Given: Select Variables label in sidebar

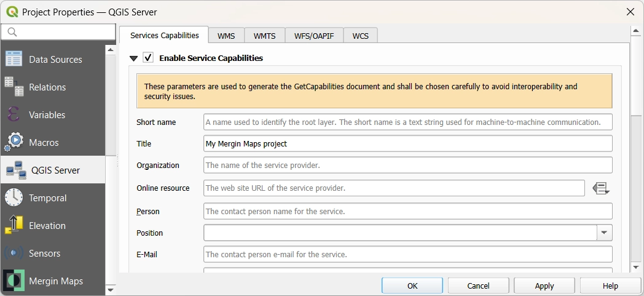Looking at the screenshot, I should (47, 114).
